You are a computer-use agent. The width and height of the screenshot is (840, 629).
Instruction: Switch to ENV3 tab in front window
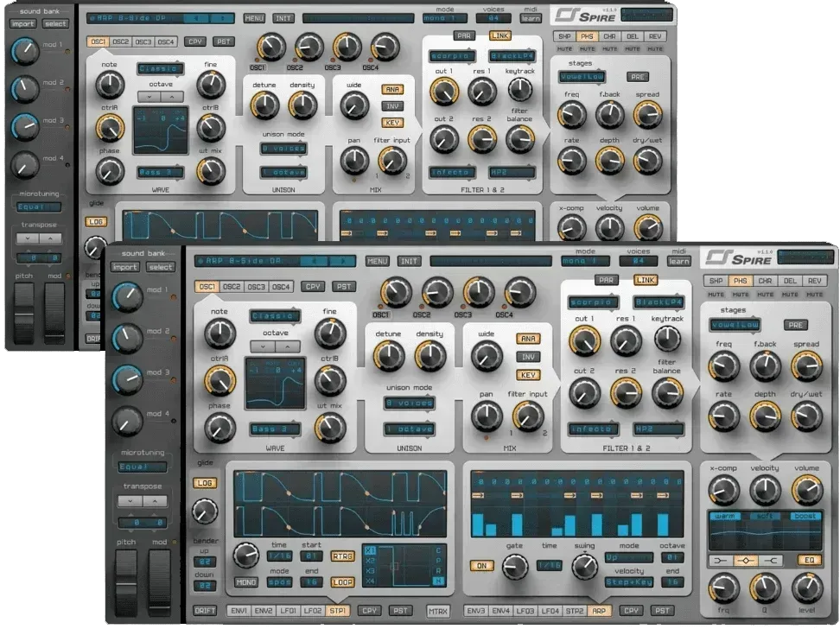pyautogui.click(x=475, y=611)
